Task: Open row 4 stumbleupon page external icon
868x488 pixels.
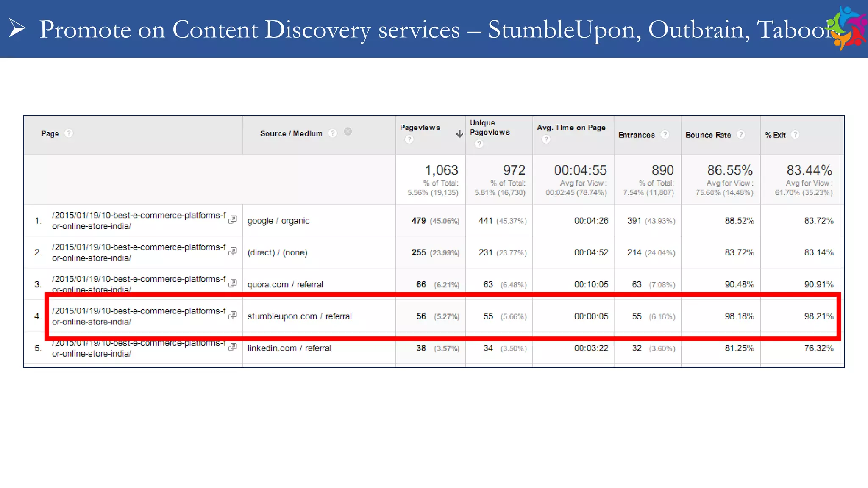Action: click(233, 315)
